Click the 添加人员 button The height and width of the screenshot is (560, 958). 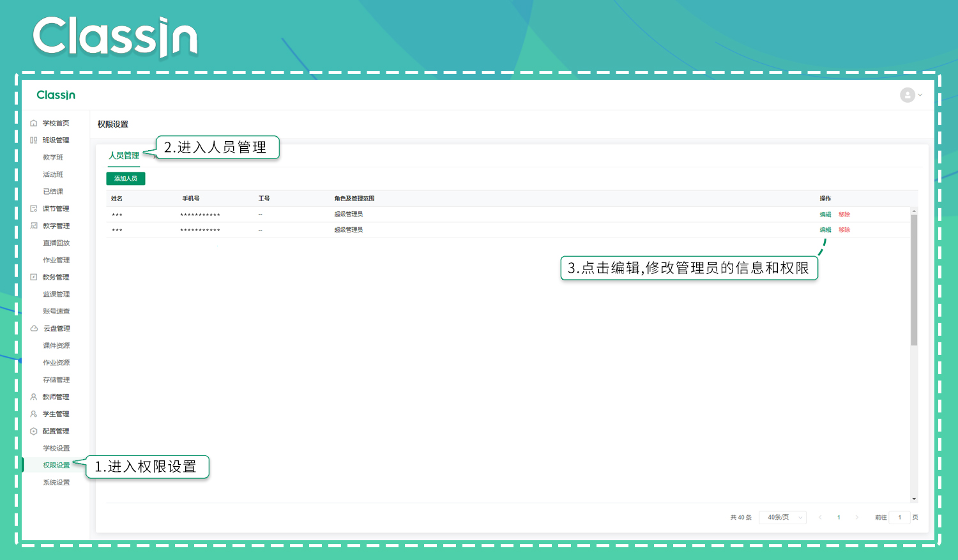[x=126, y=179]
